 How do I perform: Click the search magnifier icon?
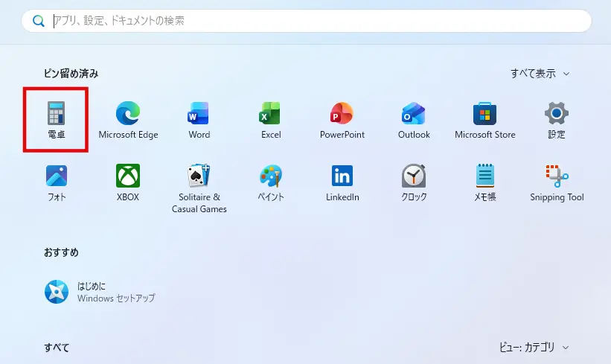38,21
